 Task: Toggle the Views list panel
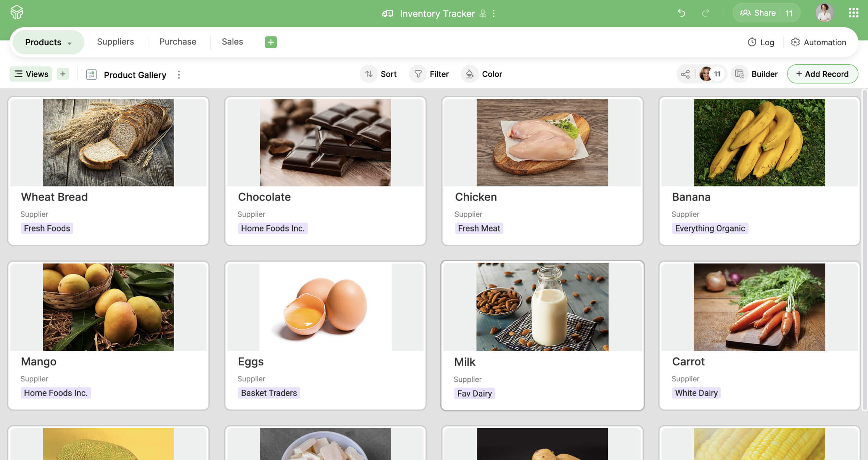pos(31,74)
